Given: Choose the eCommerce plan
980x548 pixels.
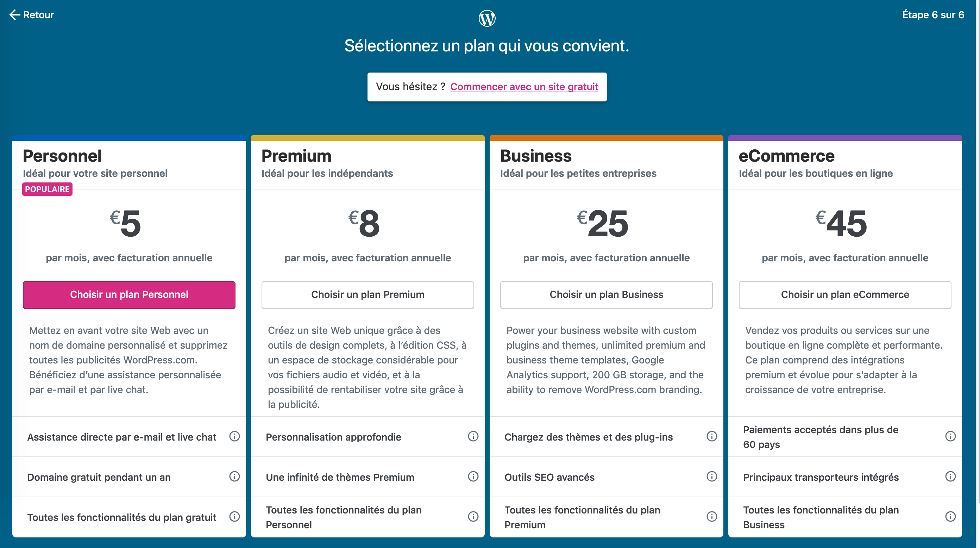Looking at the screenshot, I should [844, 294].
